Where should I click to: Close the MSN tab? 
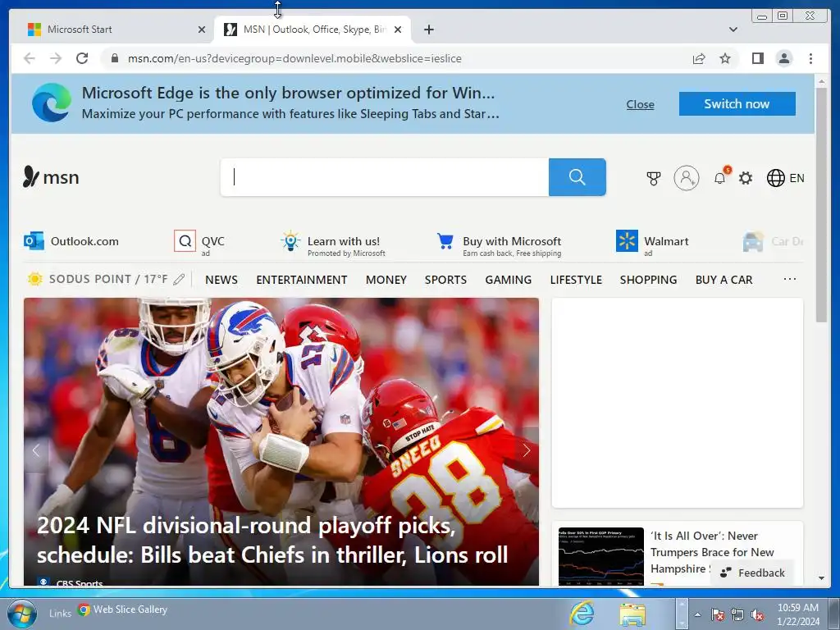(x=398, y=30)
